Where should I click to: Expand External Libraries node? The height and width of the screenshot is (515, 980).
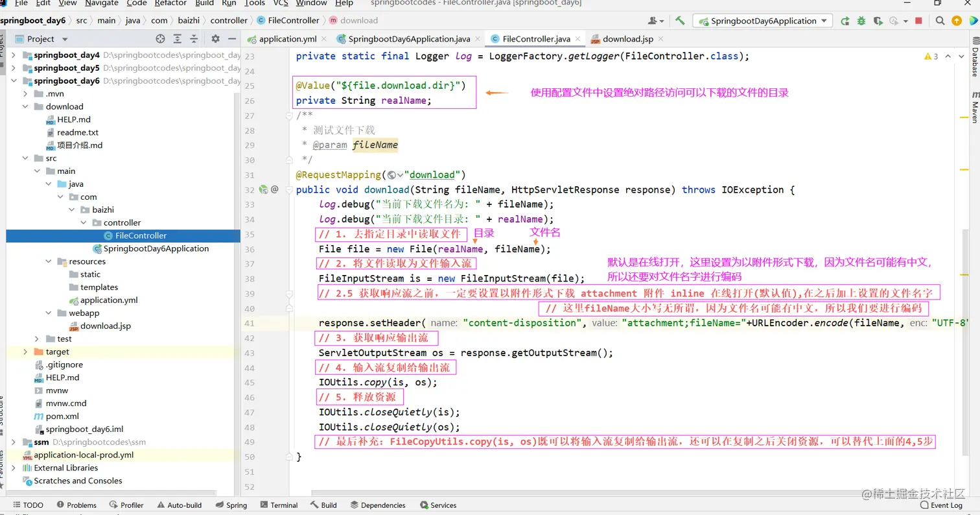14,468
